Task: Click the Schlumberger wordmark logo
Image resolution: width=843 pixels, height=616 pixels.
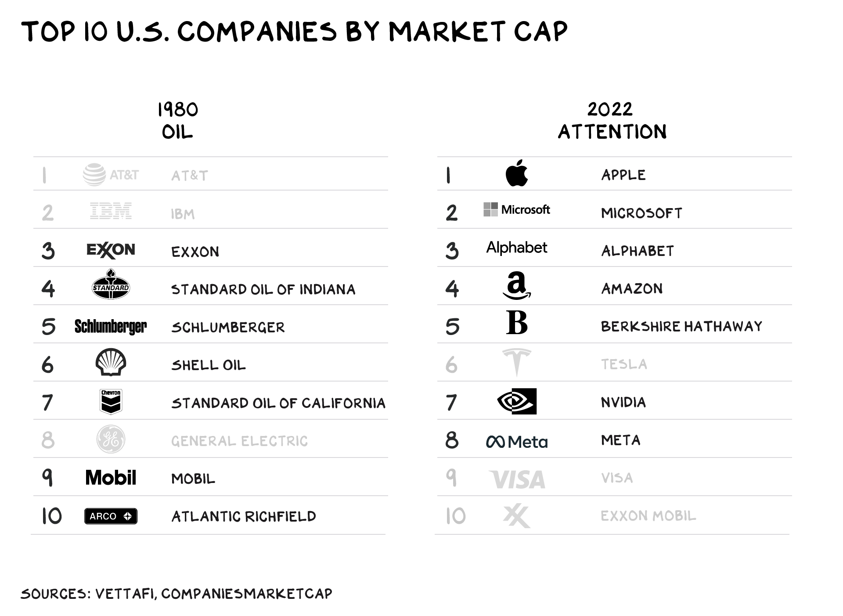Action: tap(111, 327)
